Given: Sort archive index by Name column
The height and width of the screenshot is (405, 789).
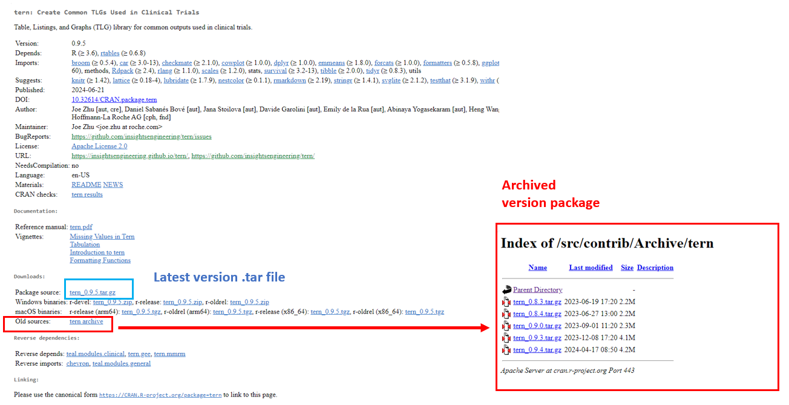Looking at the screenshot, I should point(537,268).
